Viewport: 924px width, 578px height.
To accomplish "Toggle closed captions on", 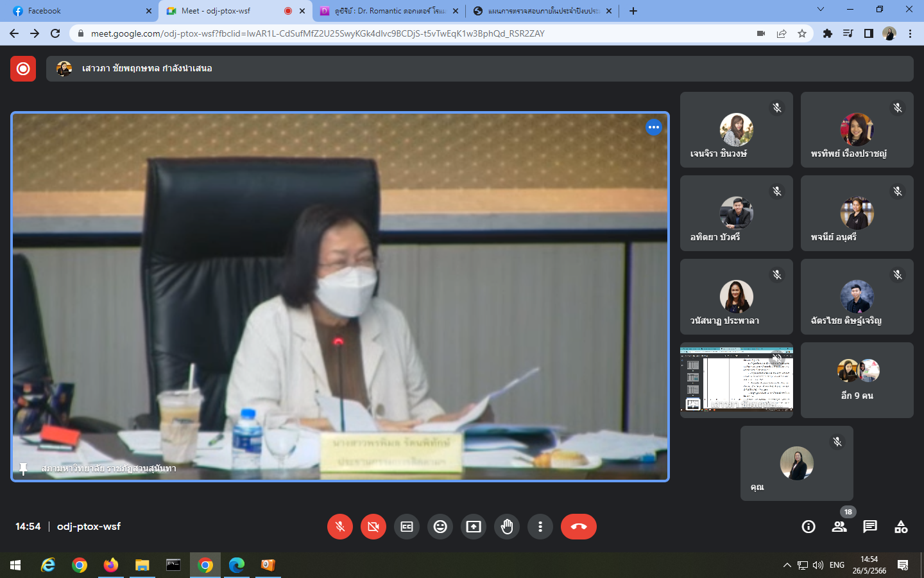I will tap(407, 527).
